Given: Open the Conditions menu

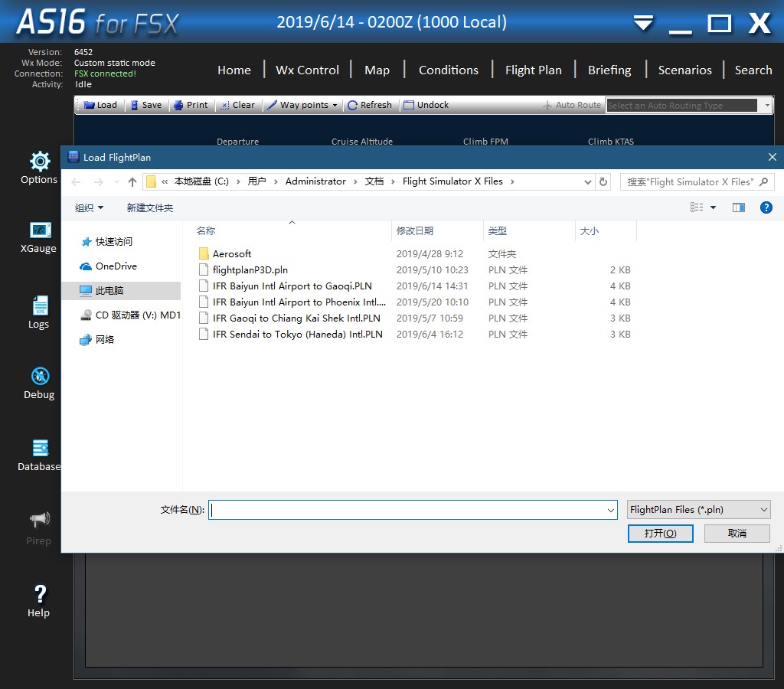Looking at the screenshot, I should click(449, 70).
